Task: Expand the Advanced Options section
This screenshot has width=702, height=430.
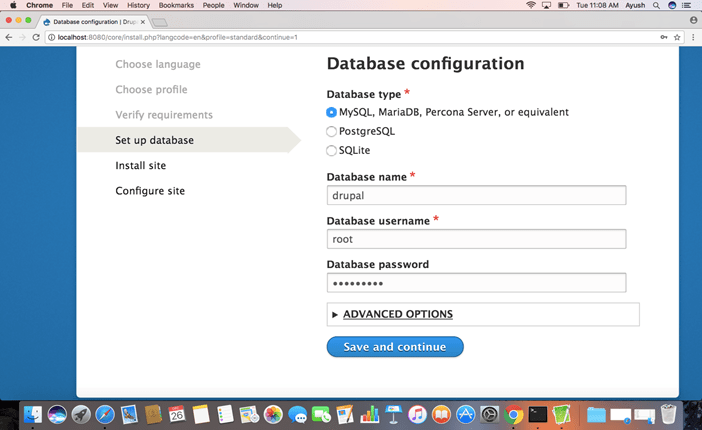Action: pos(398,314)
